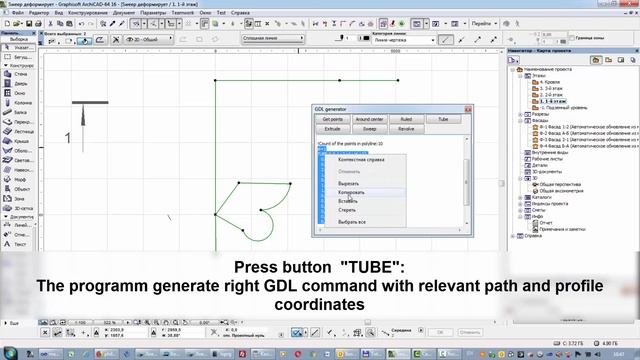Open the File (Файл) menu
The height and width of the screenshot is (360, 640).
(18, 13)
